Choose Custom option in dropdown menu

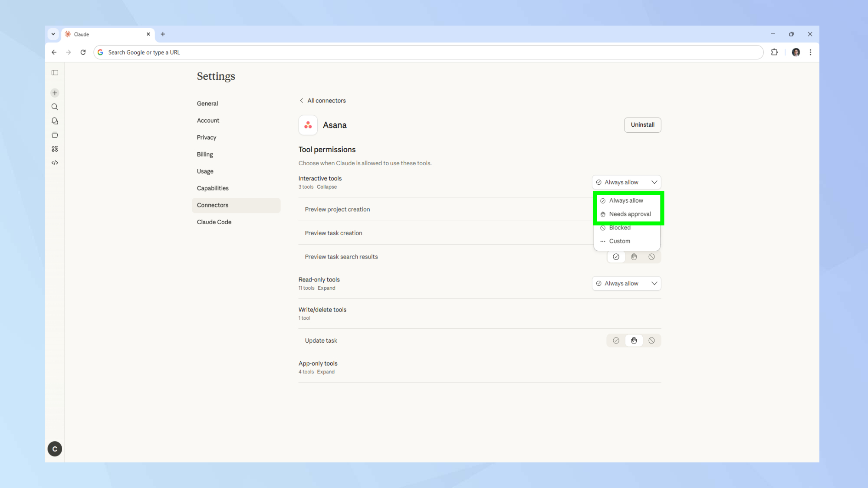point(619,241)
